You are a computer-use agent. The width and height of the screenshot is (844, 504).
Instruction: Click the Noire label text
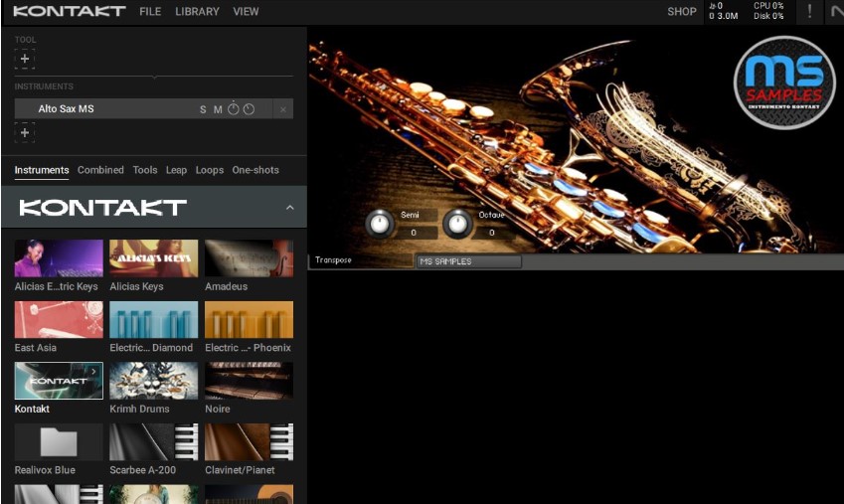pyautogui.click(x=218, y=409)
